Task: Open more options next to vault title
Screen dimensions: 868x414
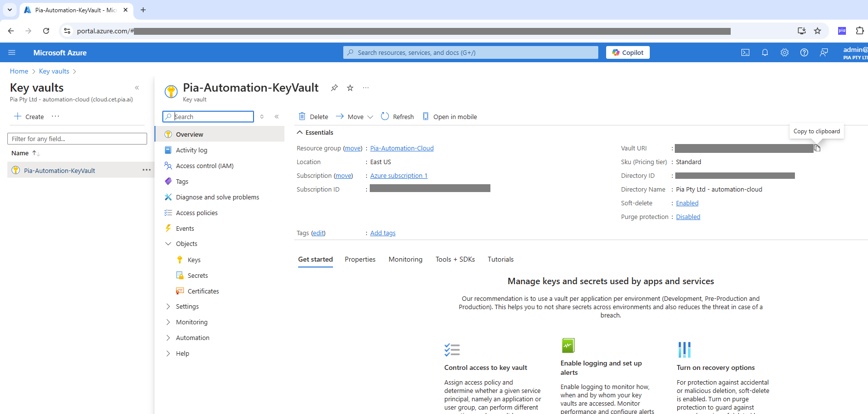Action: tap(366, 88)
